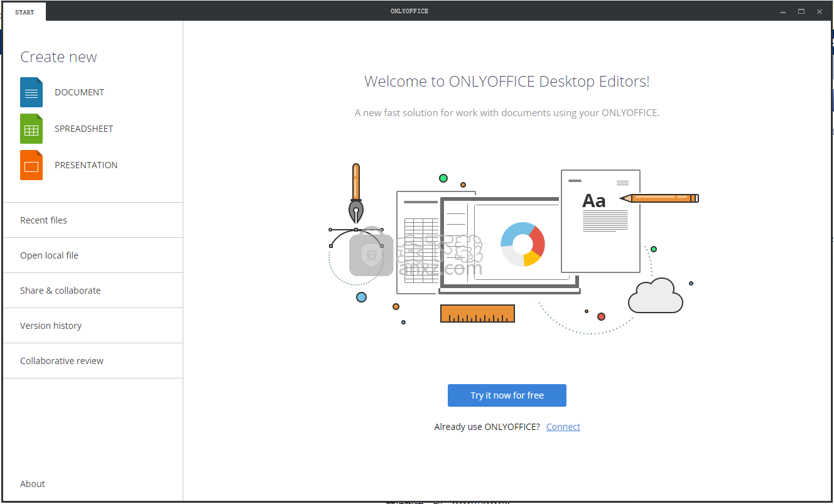The width and height of the screenshot is (834, 504).
Task: Create a new DOCUMENT via its label
Action: (x=79, y=92)
